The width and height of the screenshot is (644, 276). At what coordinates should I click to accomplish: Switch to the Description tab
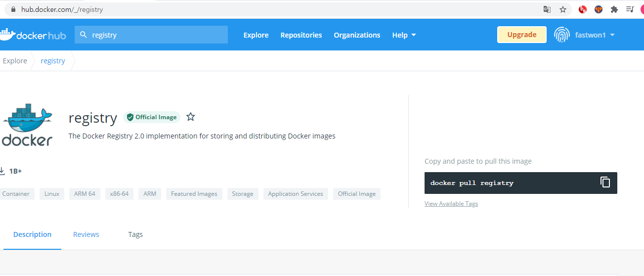(32, 234)
